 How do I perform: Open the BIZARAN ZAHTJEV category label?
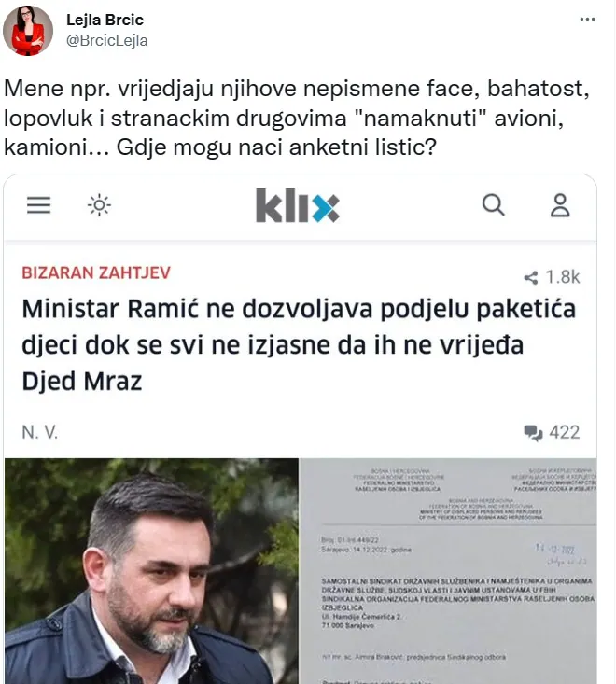96,273
